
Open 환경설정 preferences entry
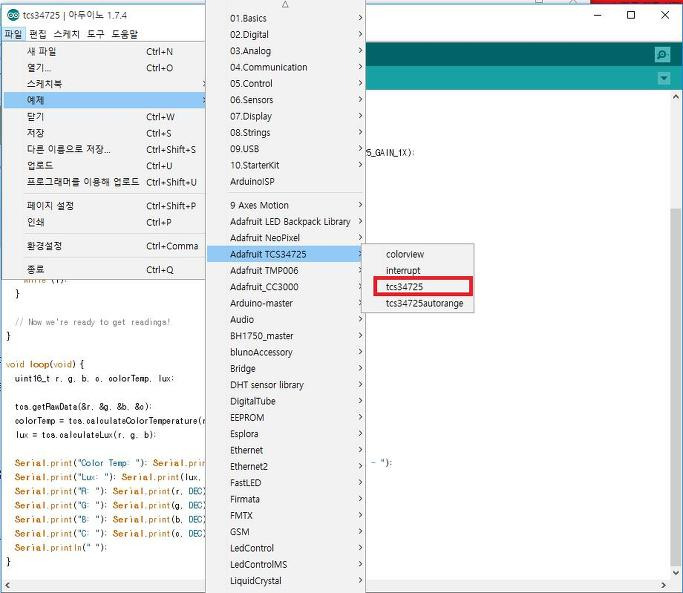(105, 246)
